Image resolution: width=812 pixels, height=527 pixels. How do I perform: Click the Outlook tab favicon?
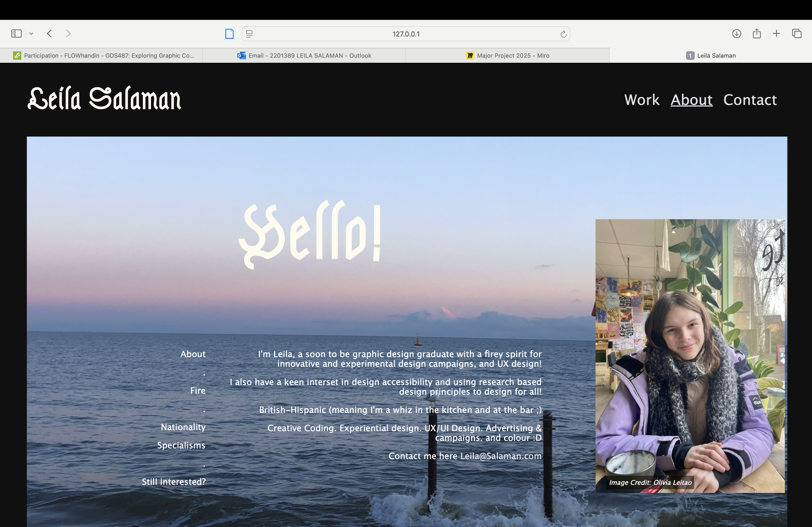242,55
